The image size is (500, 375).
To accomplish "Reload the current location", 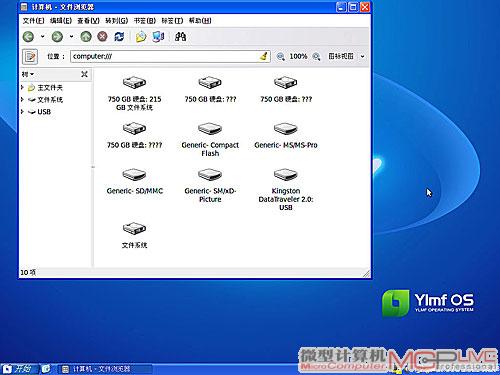I will (119, 37).
